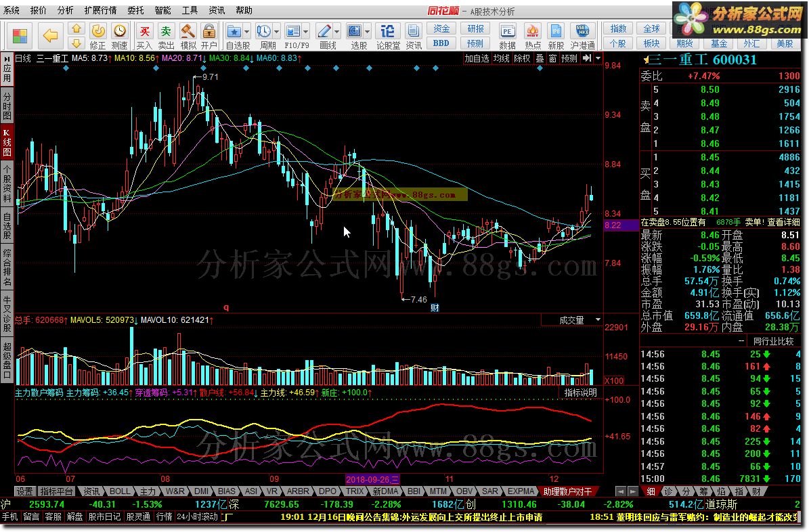Open the 成交量 indicator dropdown
Image resolution: width=809 pixels, height=532 pixels.
(x=598, y=320)
